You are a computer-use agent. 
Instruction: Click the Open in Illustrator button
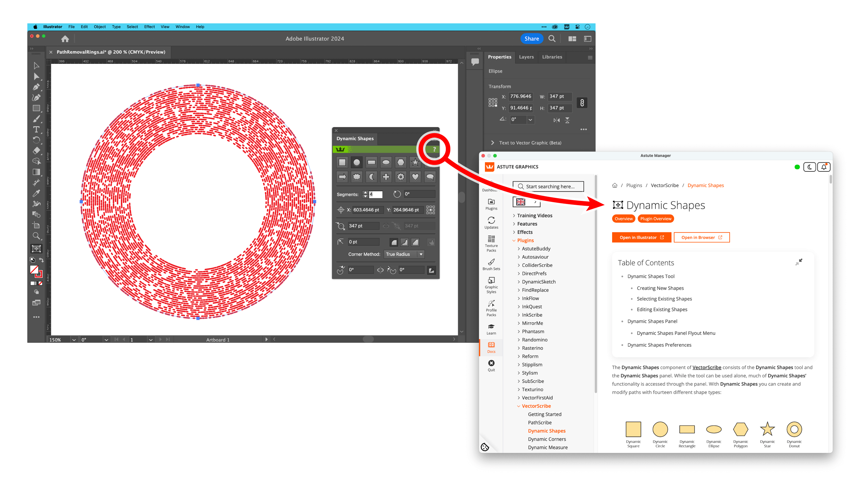point(641,237)
